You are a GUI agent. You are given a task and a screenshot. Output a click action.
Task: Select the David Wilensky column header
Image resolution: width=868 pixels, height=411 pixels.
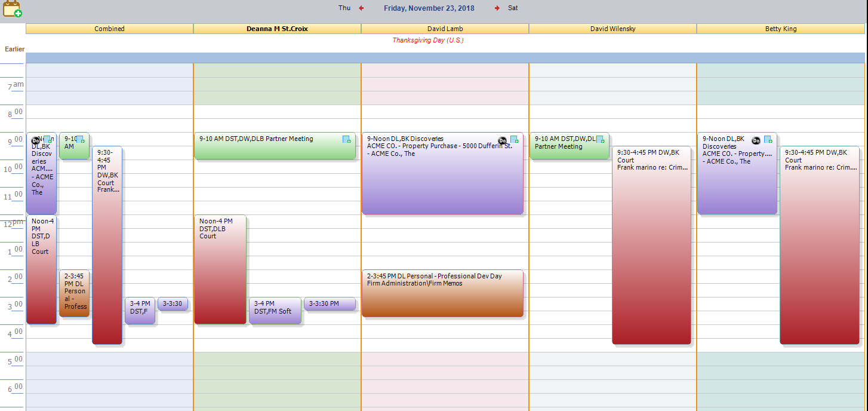pos(612,29)
